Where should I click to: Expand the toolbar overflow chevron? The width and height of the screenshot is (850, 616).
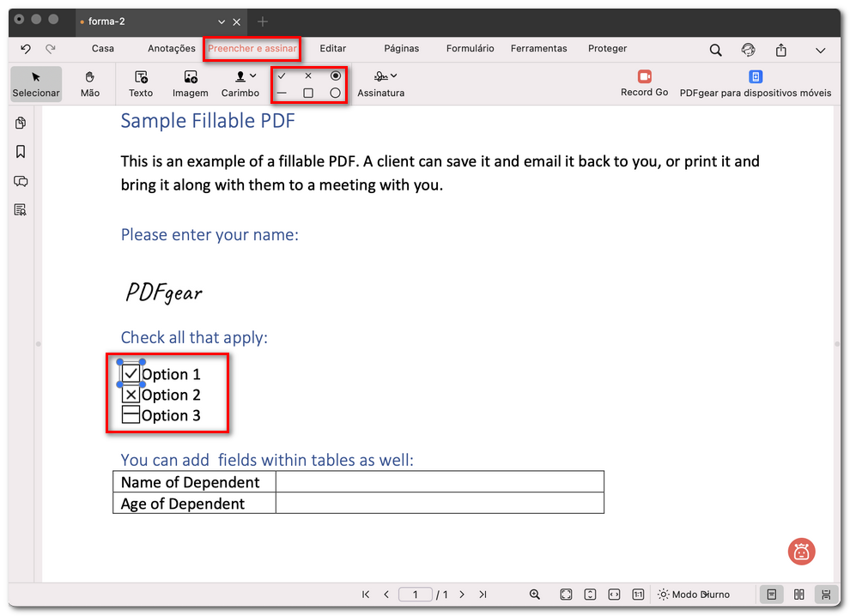coord(820,51)
